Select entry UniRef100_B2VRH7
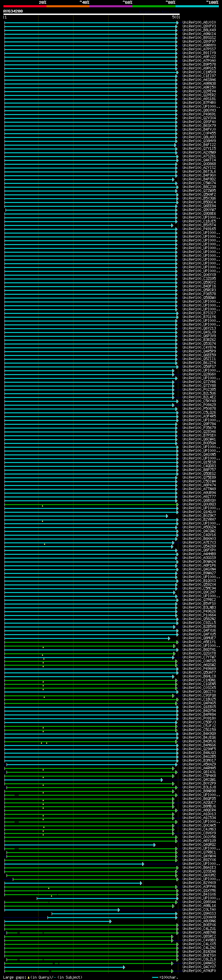 [x=199, y=520]
